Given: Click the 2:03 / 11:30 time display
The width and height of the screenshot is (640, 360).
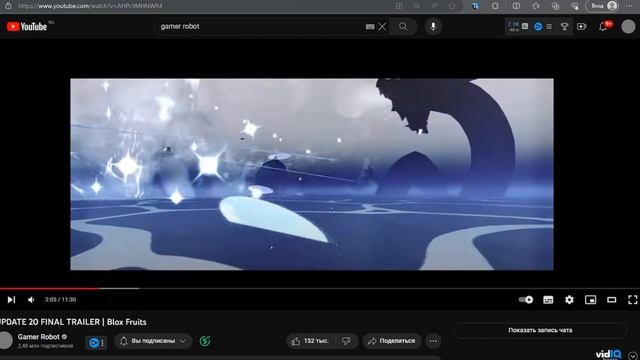Looking at the screenshot, I should click(x=60, y=300).
